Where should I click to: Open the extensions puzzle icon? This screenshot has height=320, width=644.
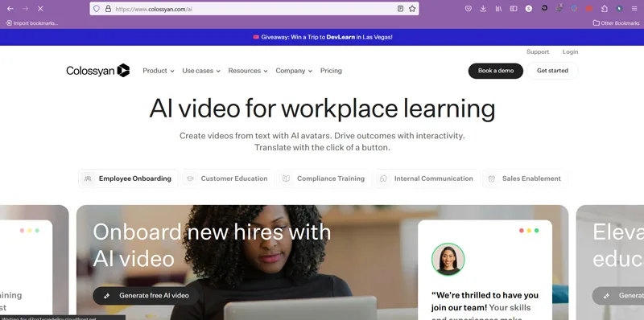(605, 9)
